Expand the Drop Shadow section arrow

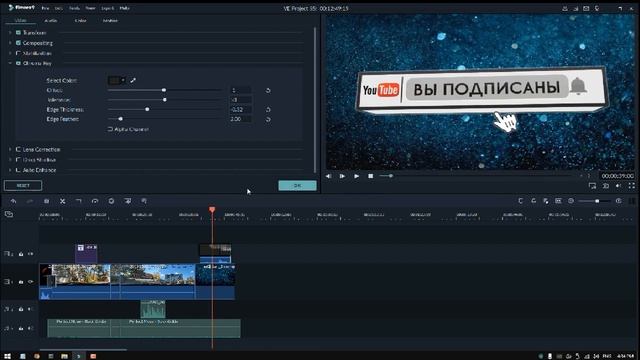[x=10, y=160]
